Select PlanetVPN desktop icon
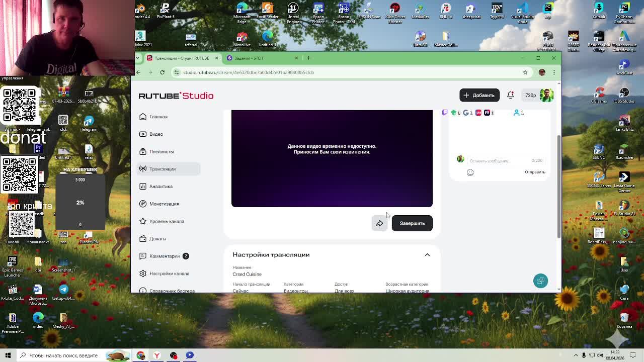Screen dimensions: 644x362 point(89,236)
